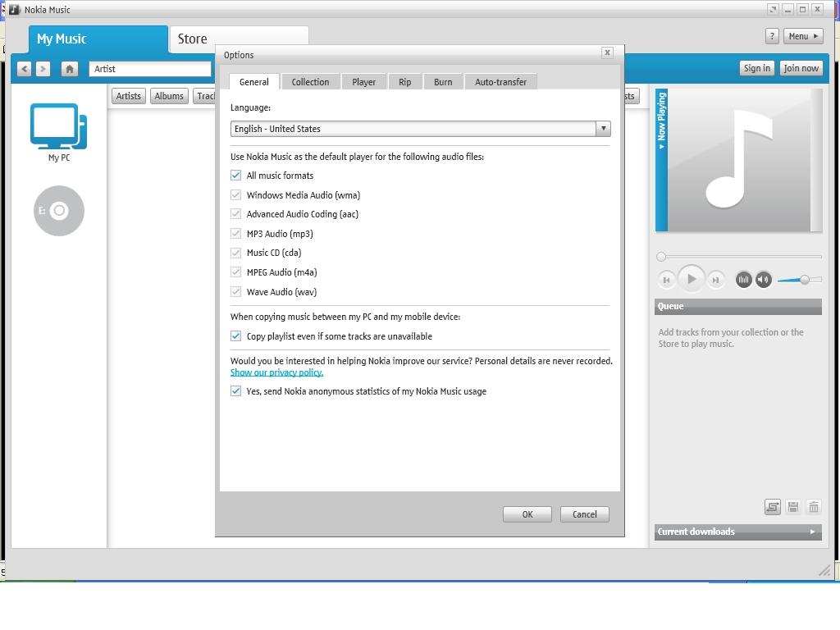This screenshot has width=840, height=630.
Task: Click the forward navigation arrow
Action: 43,69
